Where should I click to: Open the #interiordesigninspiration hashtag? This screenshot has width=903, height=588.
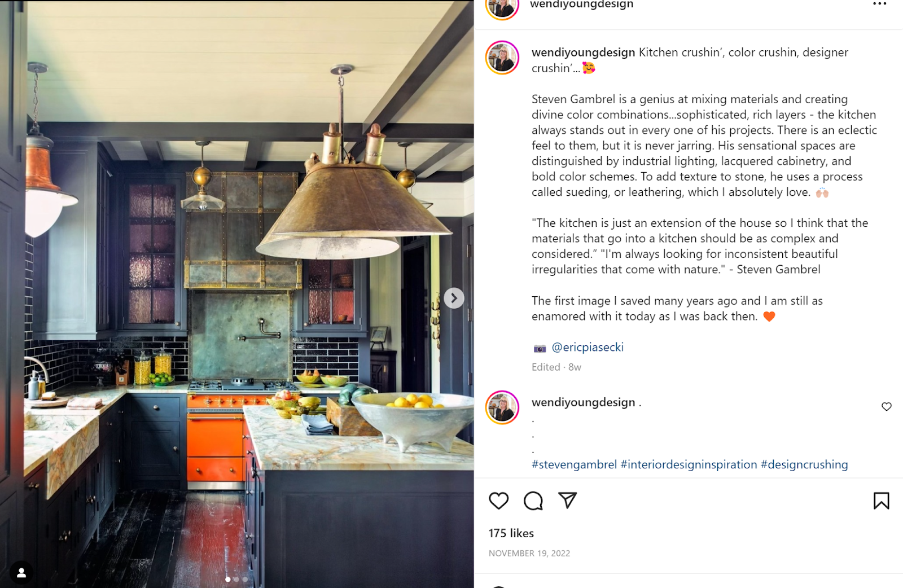pos(689,464)
